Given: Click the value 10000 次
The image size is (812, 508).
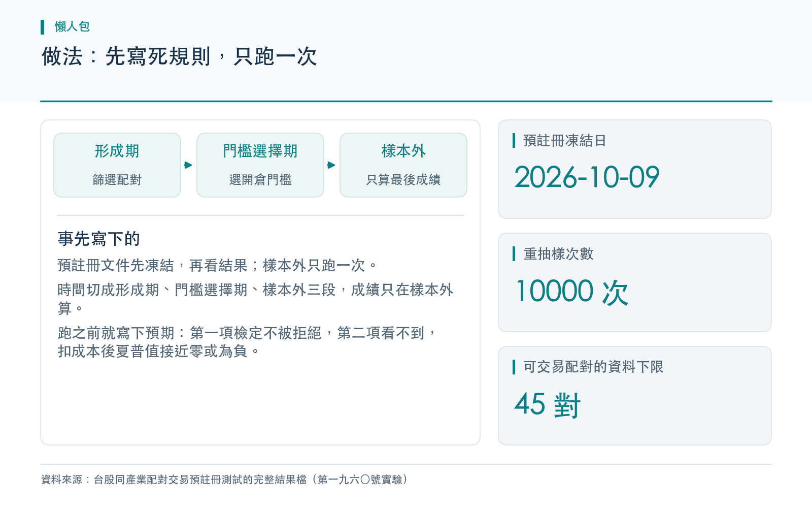Looking at the screenshot, I should tap(572, 291).
